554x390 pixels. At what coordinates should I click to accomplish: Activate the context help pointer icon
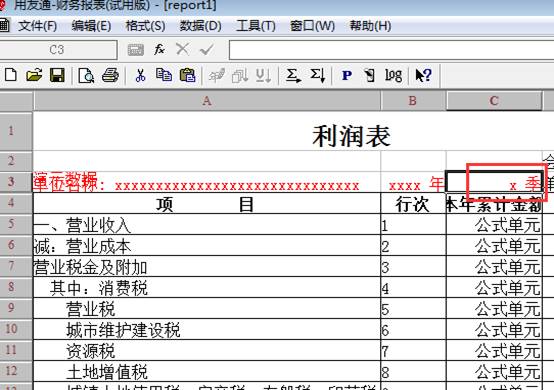click(x=423, y=75)
